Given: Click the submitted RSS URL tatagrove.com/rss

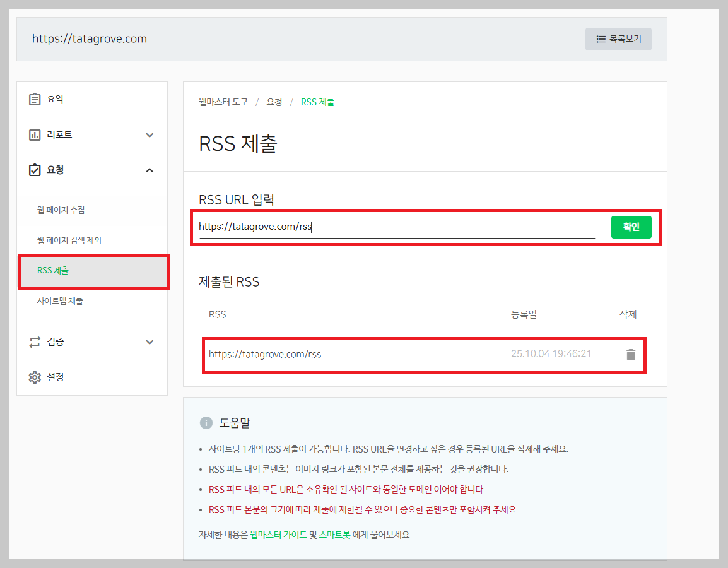Looking at the screenshot, I should click(266, 355).
